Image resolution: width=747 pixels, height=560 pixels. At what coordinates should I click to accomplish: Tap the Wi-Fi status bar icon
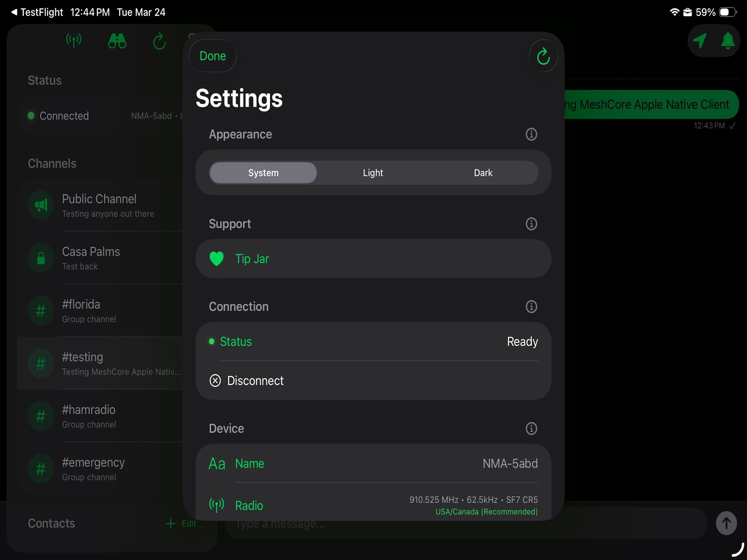click(675, 12)
